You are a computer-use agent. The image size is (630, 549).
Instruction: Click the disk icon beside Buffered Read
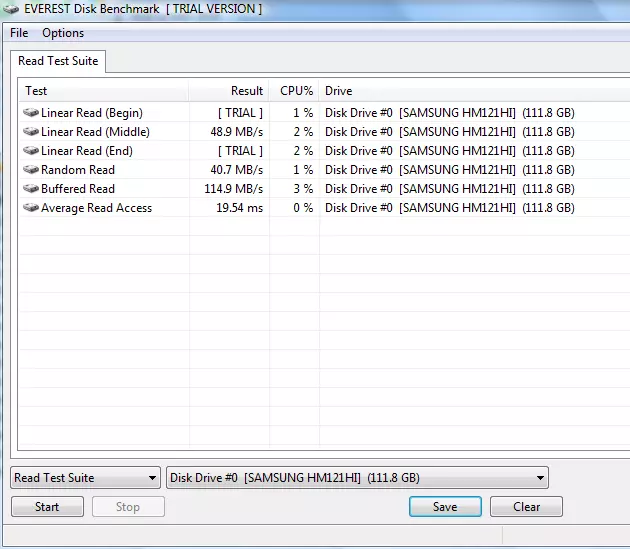(x=31, y=189)
